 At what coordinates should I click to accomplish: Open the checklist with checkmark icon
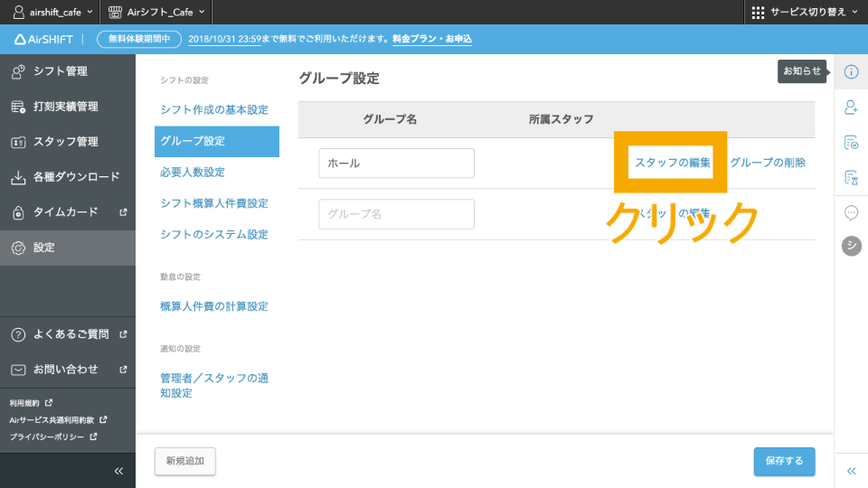click(851, 143)
